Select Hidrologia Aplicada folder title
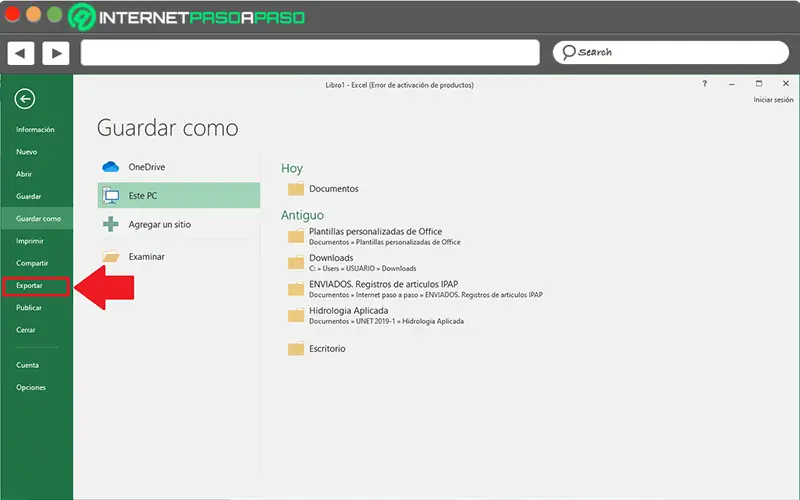Image resolution: width=800 pixels, height=500 pixels. [x=348, y=311]
